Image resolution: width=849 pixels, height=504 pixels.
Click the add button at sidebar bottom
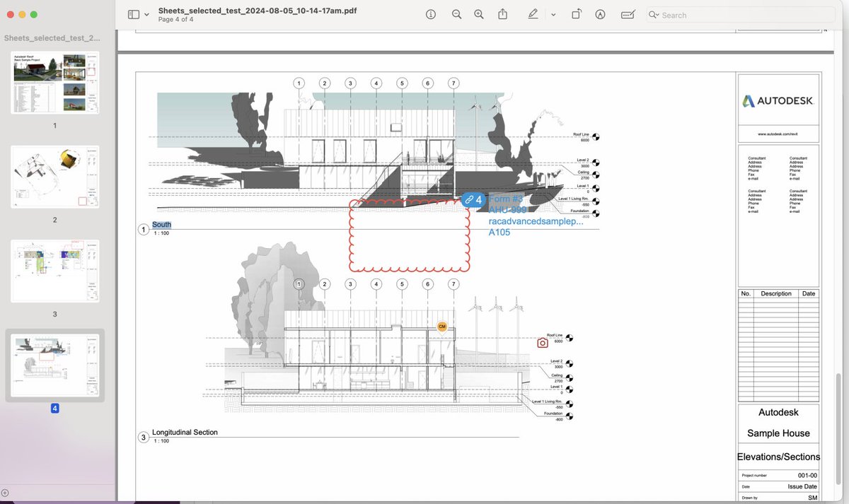[5, 492]
